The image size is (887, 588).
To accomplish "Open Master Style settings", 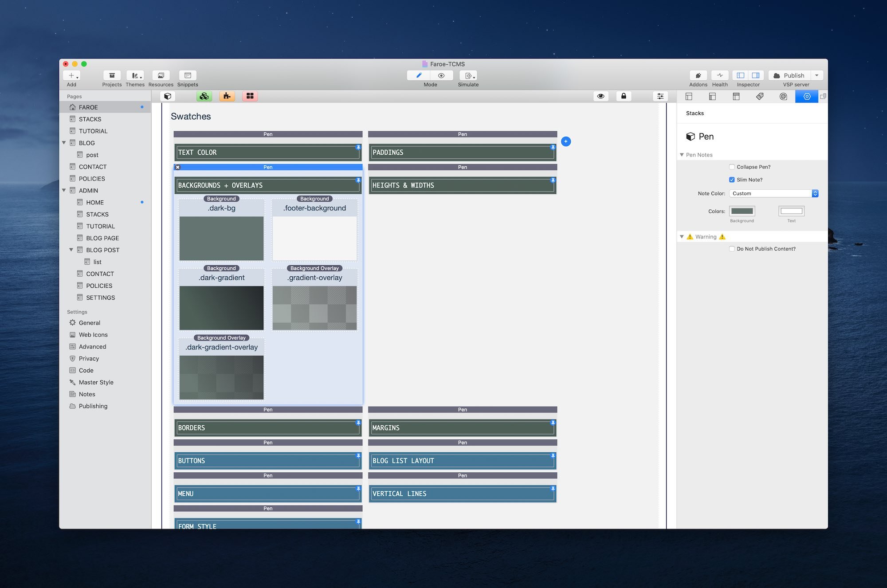I will [96, 382].
